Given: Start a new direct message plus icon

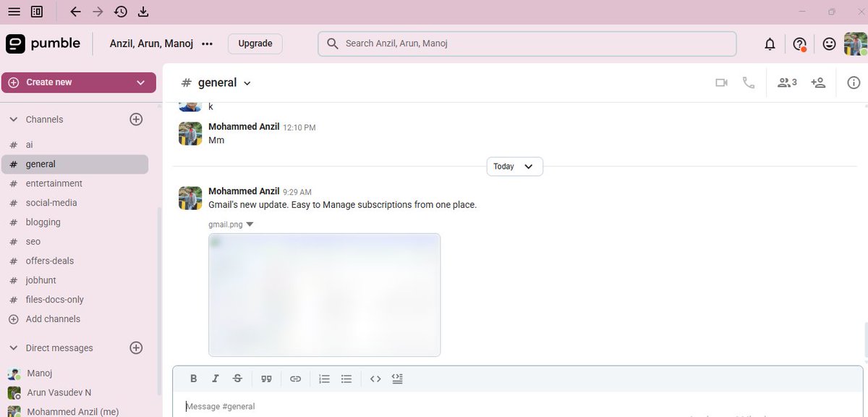Looking at the screenshot, I should [x=136, y=348].
